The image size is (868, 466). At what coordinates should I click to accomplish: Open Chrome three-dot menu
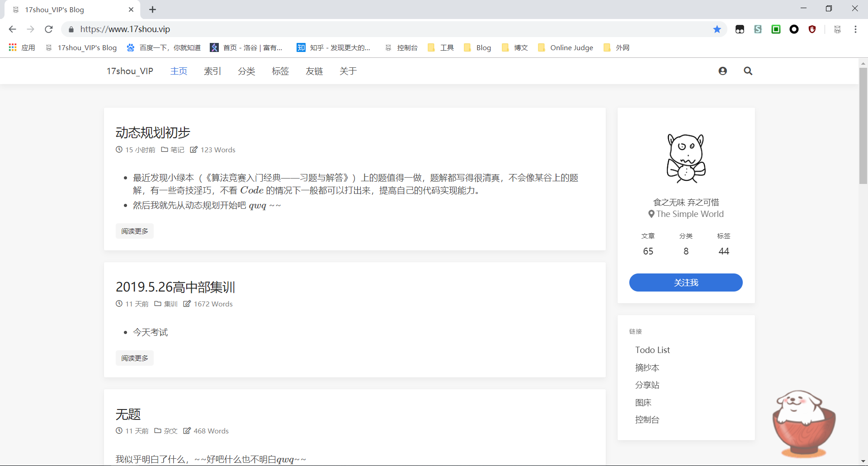(x=855, y=29)
